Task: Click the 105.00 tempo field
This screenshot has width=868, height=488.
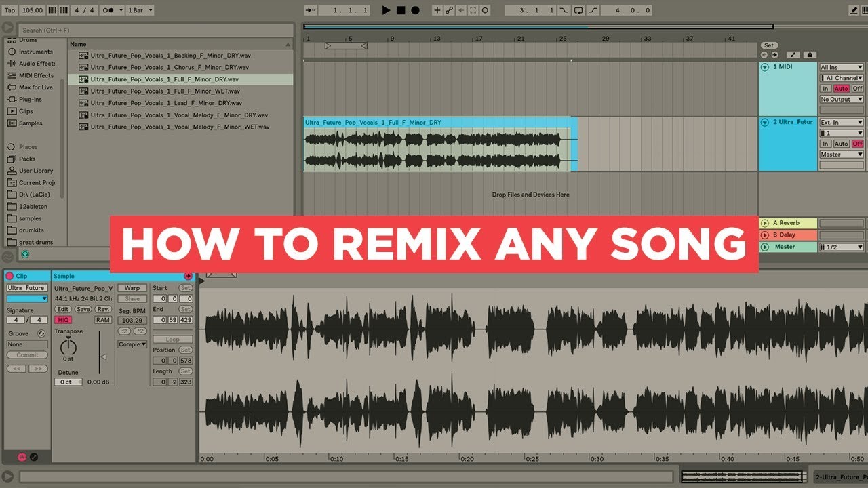Action: (x=32, y=10)
